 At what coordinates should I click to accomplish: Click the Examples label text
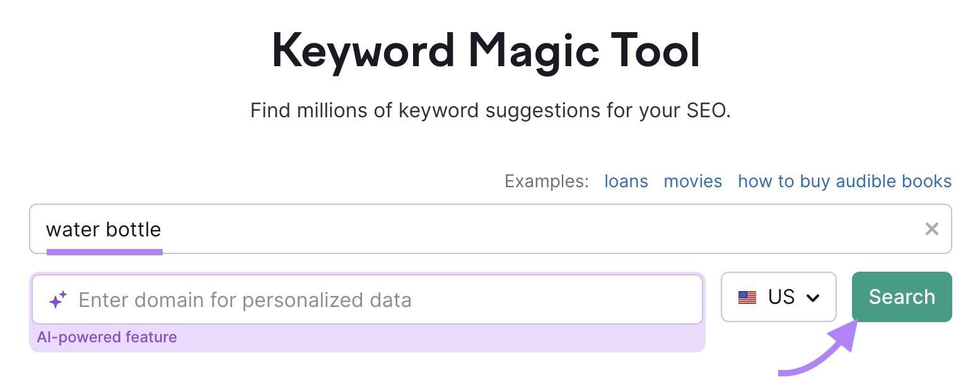[546, 182]
